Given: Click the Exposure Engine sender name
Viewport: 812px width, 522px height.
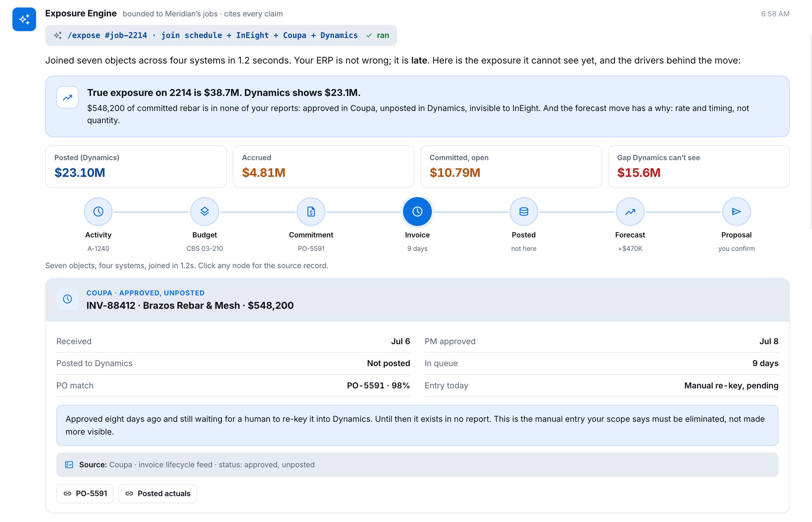Looking at the screenshot, I should pos(81,14).
